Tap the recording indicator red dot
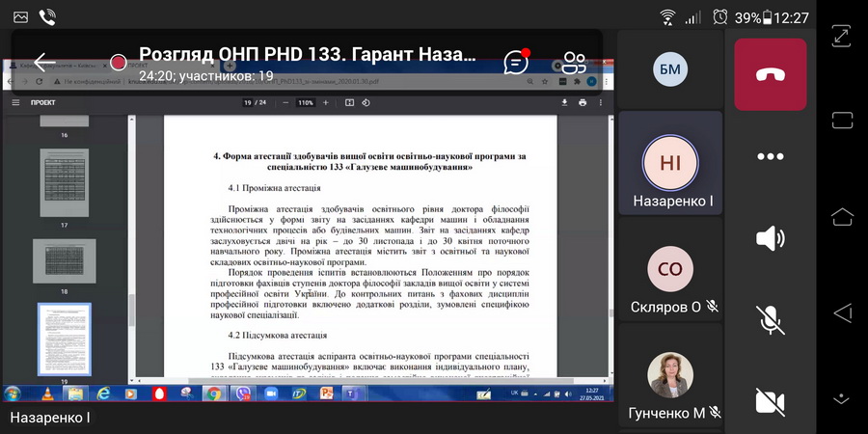Screen dimensions: 868x434 (118, 63)
